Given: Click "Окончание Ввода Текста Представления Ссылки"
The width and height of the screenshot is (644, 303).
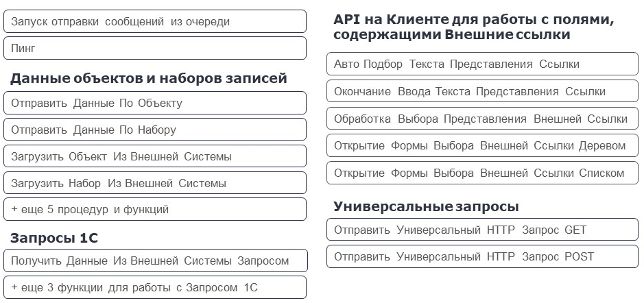Looking at the screenshot, I should click(482, 91).
